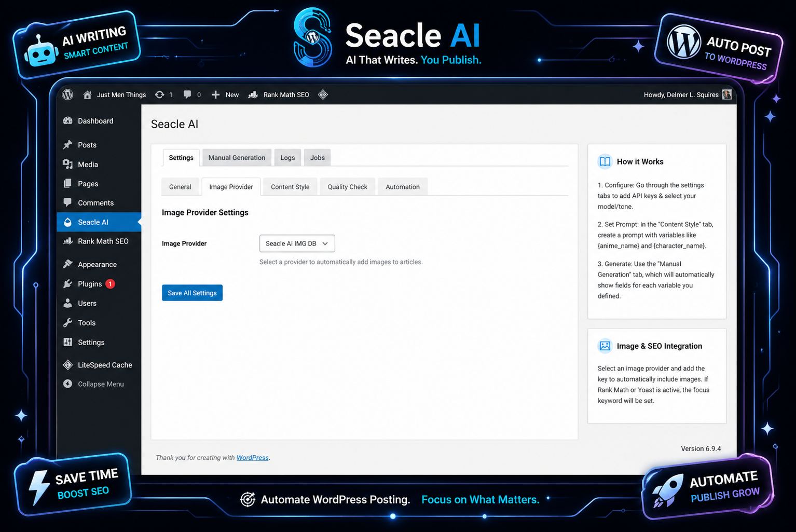
Task: Open updates via the circular arrows icon
Action: coord(160,94)
